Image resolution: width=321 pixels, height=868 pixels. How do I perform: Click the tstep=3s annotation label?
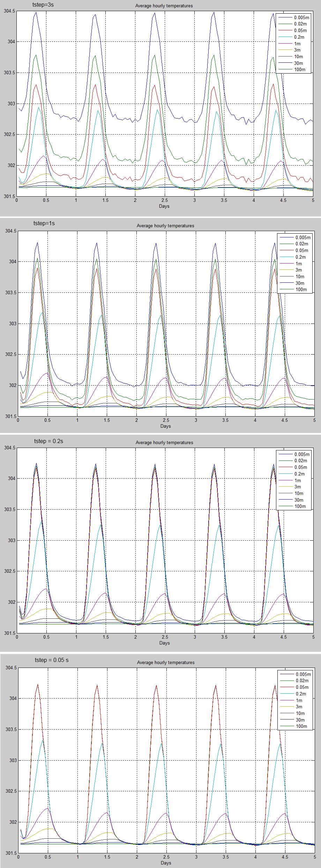pyautogui.click(x=43, y=5)
